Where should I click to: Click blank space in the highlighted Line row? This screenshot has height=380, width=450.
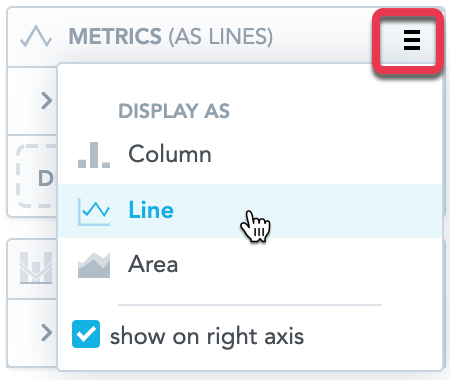click(x=350, y=211)
